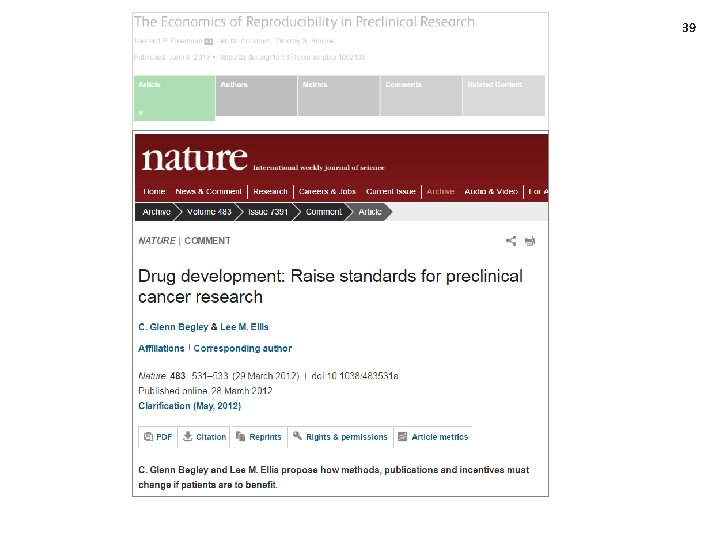The image size is (720, 540).
Task: Open Research menu item
Action: click(270, 191)
